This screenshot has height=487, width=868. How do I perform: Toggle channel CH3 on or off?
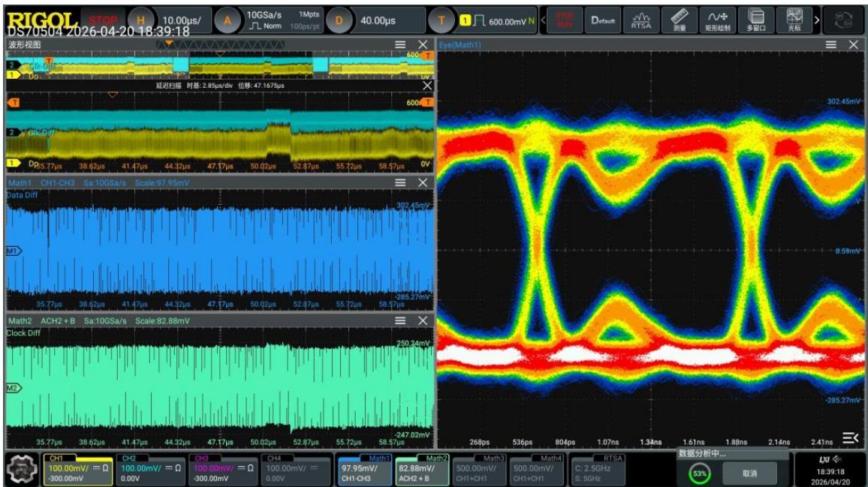(223, 470)
